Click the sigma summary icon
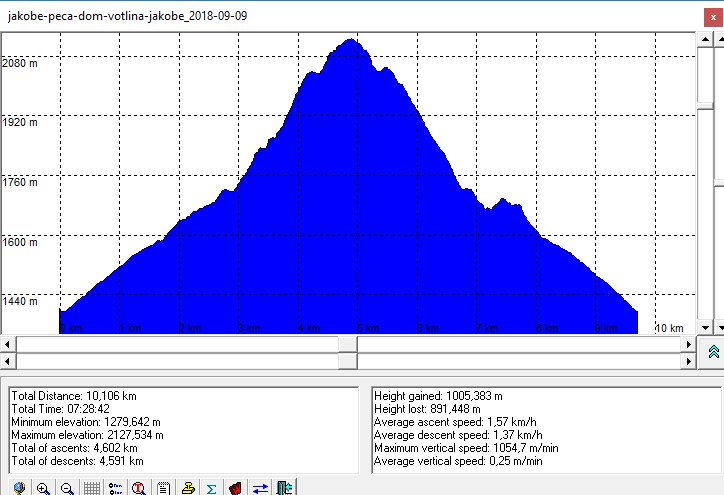The width and height of the screenshot is (724, 495). (211, 488)
